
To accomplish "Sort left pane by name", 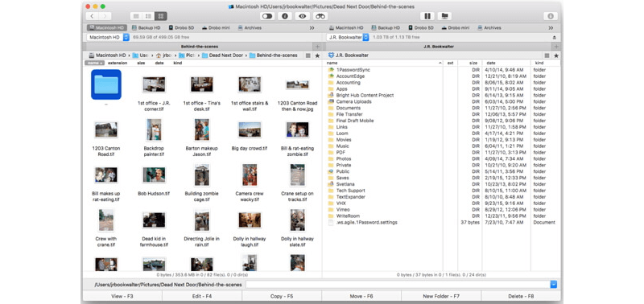I will pos(94,64).
